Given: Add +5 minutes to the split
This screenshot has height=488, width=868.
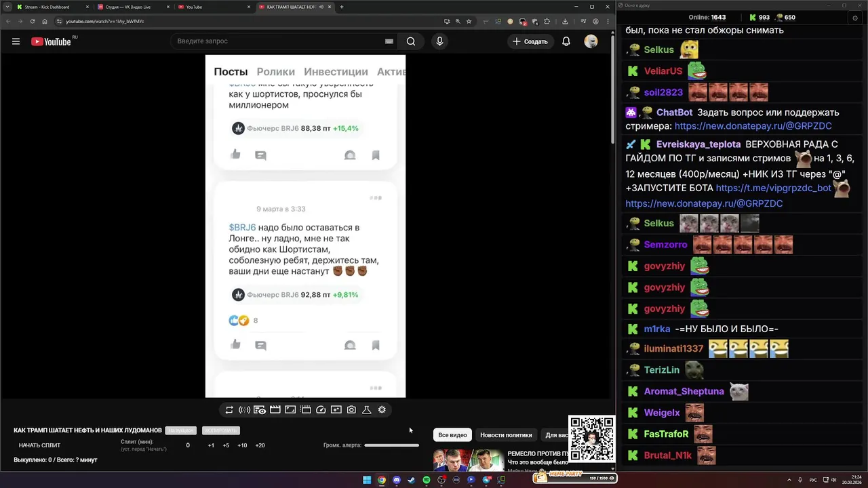Looking at the screenshot, I should pos(226,445).
